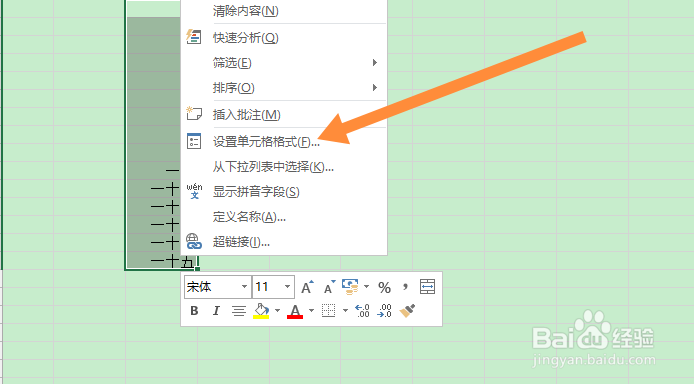694x384 pixels.
Task: Apply percent style format
Action: click(384, 288)
